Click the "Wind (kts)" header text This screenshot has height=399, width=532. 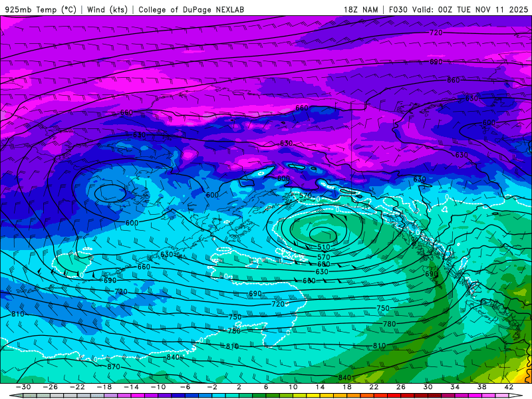(x=107, y=10)
